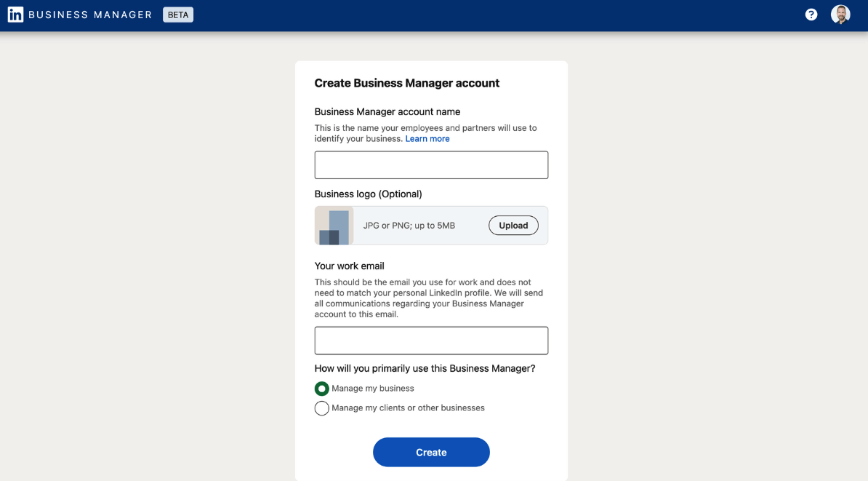Open the help question mark icon

pyautogui.click(x=811, y=15)
